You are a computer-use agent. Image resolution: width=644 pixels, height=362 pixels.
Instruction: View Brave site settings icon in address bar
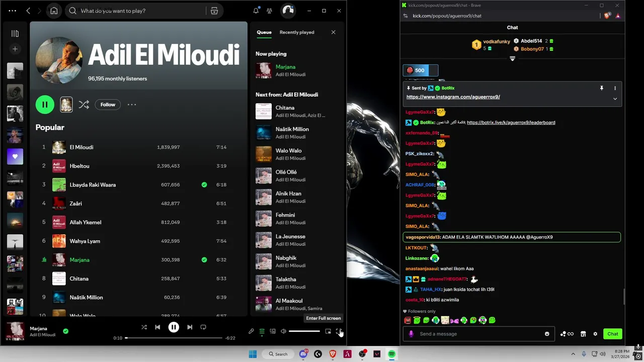coord(406,16)
